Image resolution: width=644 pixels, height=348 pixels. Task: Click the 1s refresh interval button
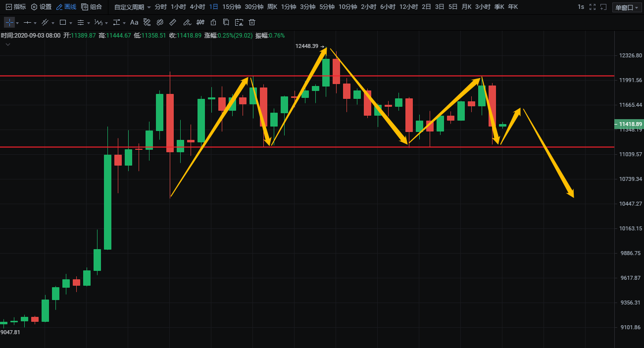tap(581, 7)
